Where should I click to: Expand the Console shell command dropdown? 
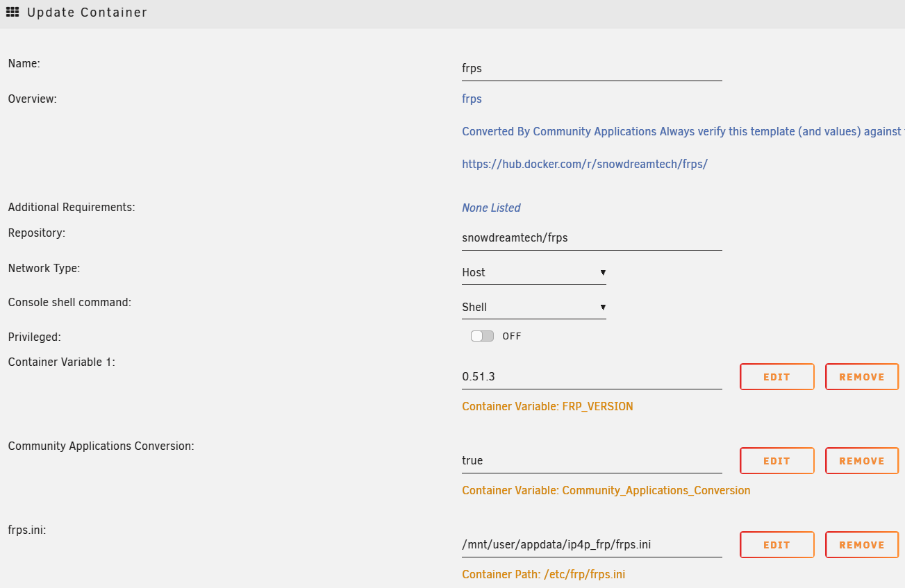[x=533, y=307]
